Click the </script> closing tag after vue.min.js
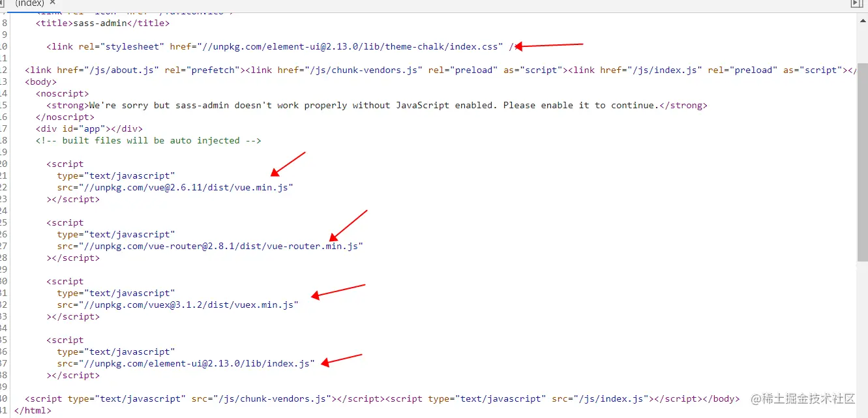Image resolution: width=868 pixels, height=418 pixels. click(73, 199)
